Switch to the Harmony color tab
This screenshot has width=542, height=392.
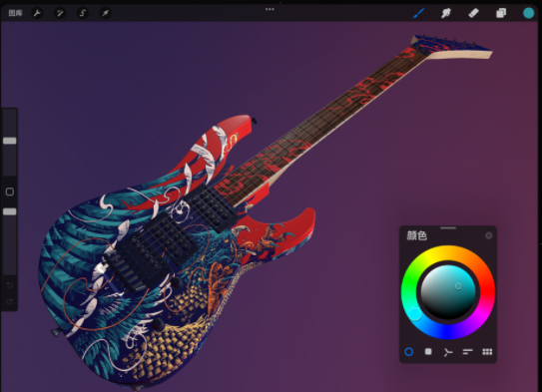tap(448, 352)
